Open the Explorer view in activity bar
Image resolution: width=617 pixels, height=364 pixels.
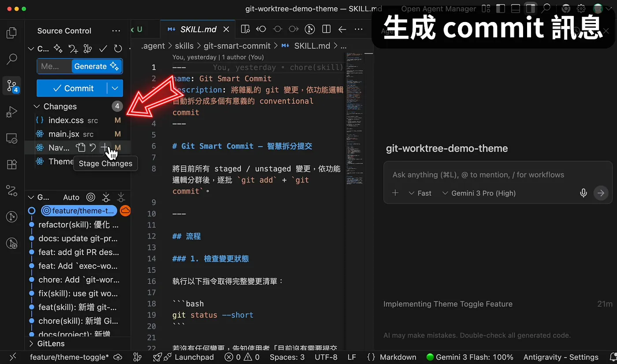point(12,33)
